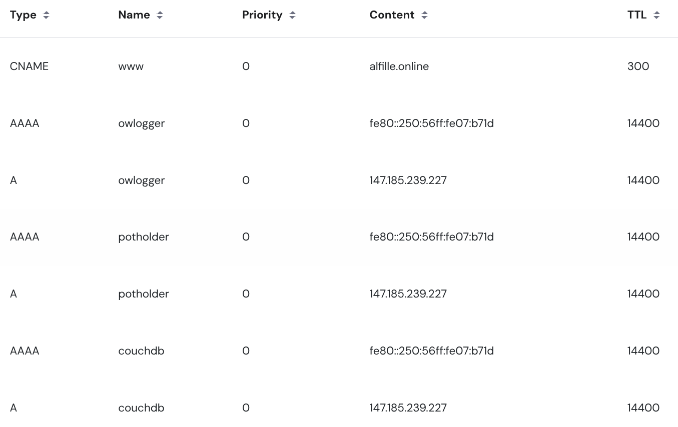This screenshot has width=678, height=427.
Task: Click the A record named owlogger
Action: tap(141, 180)
